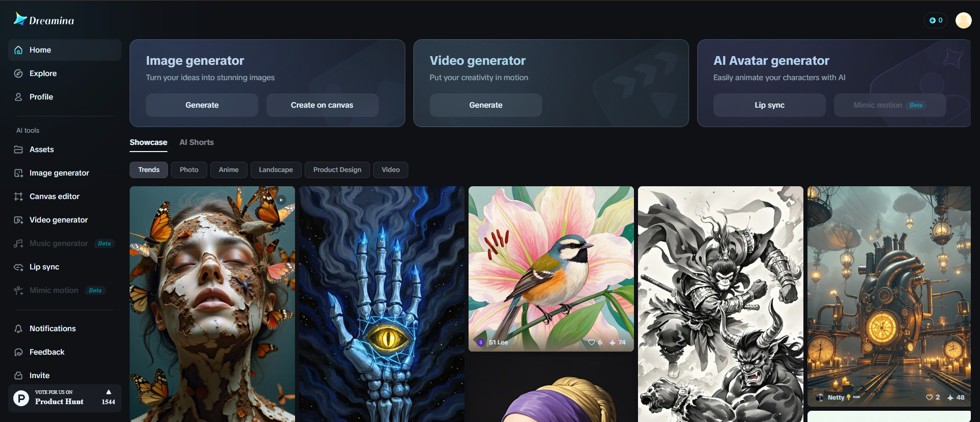Click the Assets folder icon
The image size is (980, 422).
[x=18, y=150]
